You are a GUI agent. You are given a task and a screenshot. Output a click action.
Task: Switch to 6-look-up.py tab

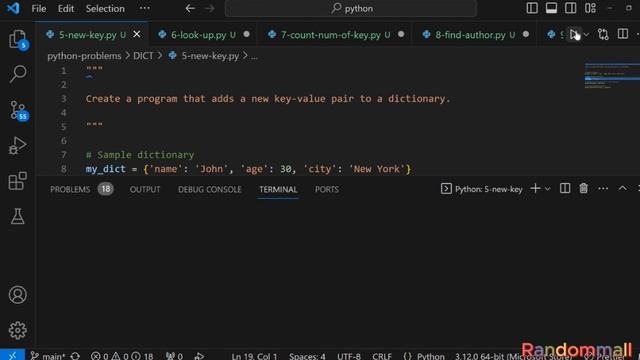203,35
